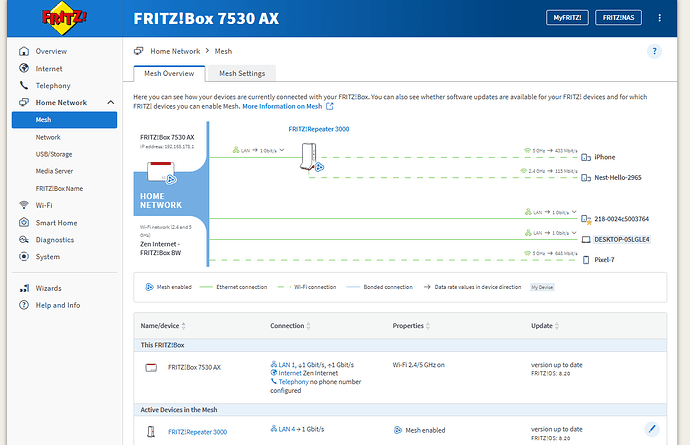Viewport: 690px width, 445px height.
Task: Click the pencil edit icon for FRITZ!Repeater 3000
Action: 652,429
